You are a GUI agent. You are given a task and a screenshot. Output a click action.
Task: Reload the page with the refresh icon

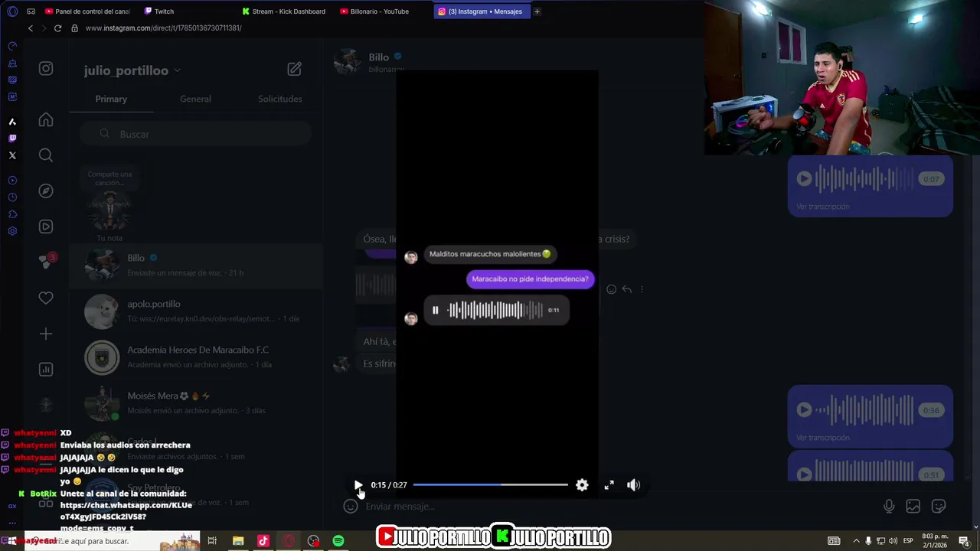click(57, 28)
